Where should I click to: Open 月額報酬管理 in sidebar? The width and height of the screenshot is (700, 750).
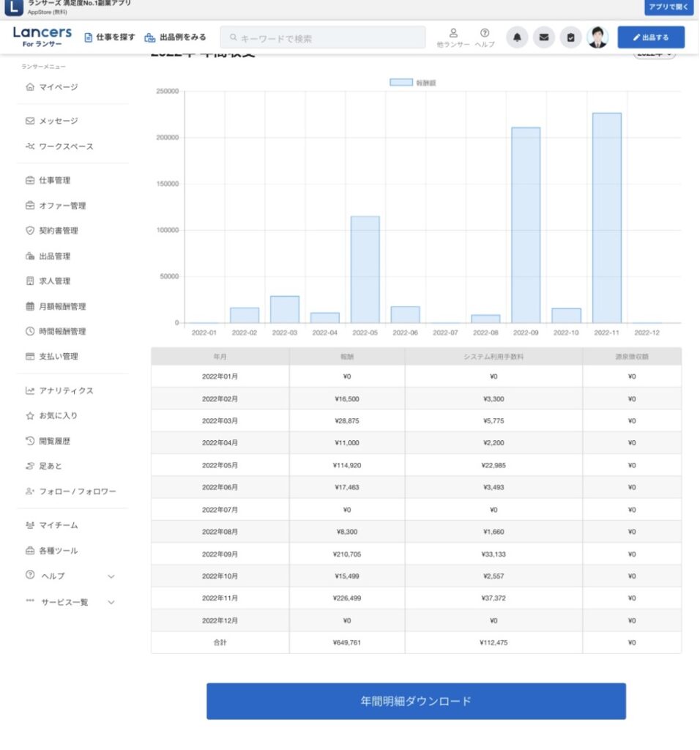point(62,306)
